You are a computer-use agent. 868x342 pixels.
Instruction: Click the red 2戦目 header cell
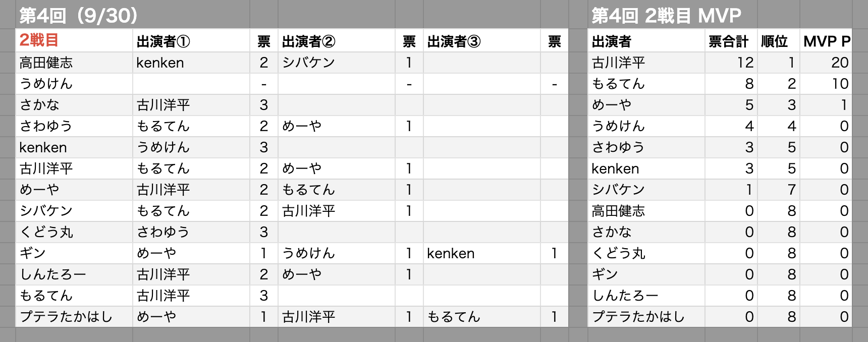pos(39,40)
